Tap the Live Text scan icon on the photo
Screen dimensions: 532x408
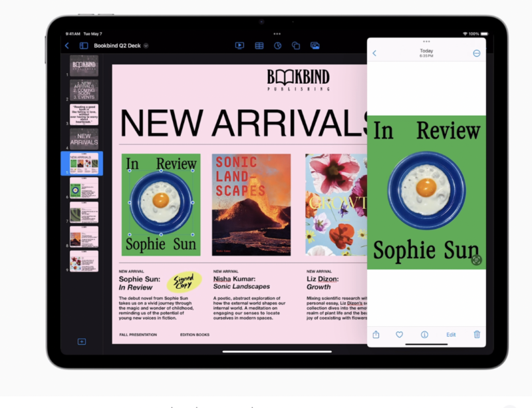pyautogui.click(x=475, y=260)
